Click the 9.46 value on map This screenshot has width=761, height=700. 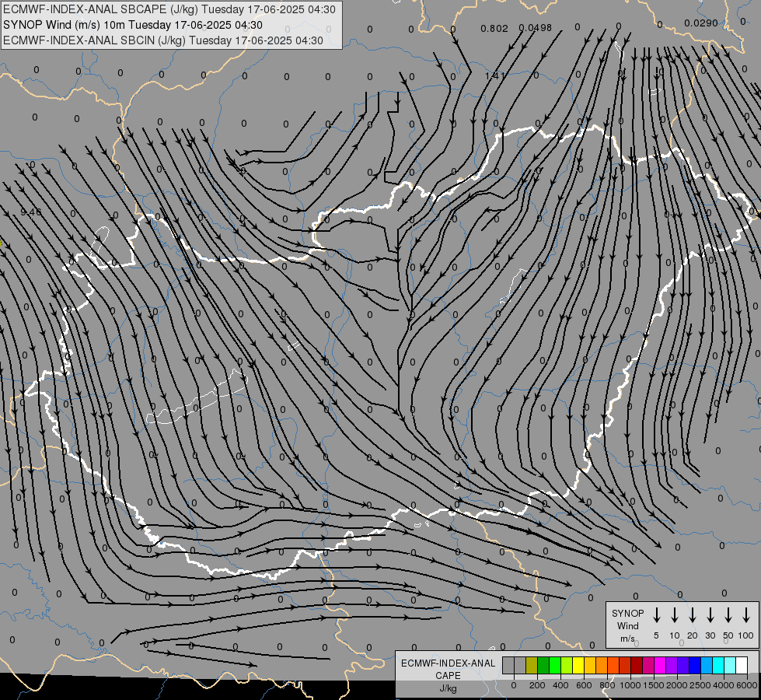(31, 212)
